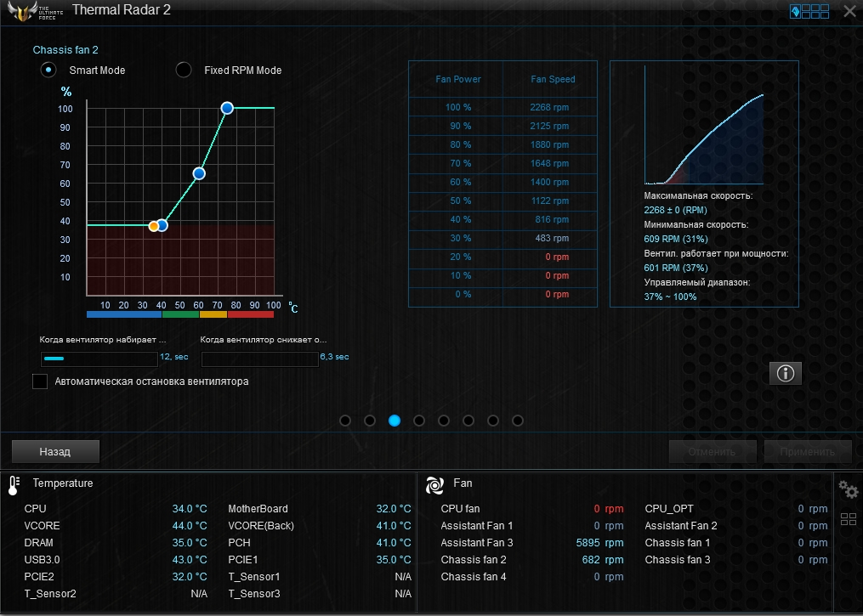Select the middle curve point near 65%
The height and width of the screenshot is (616, 863).
click(x=199, y=174)
